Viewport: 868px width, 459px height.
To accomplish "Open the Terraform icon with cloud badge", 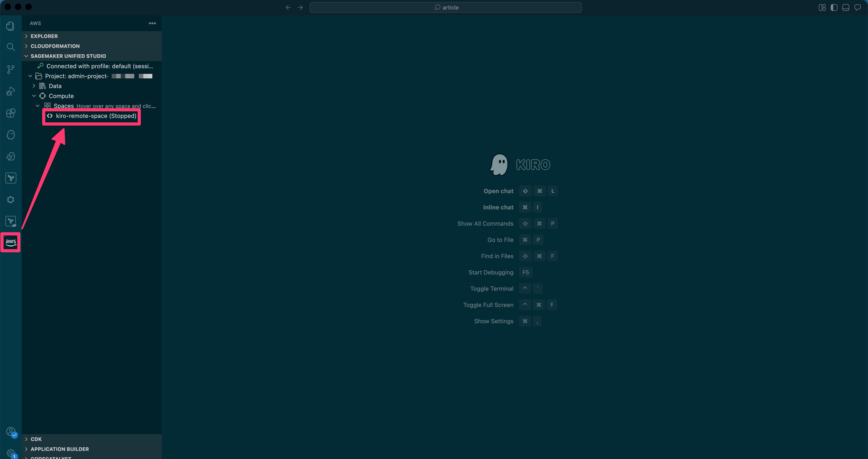I will click(x=10, y=221).
